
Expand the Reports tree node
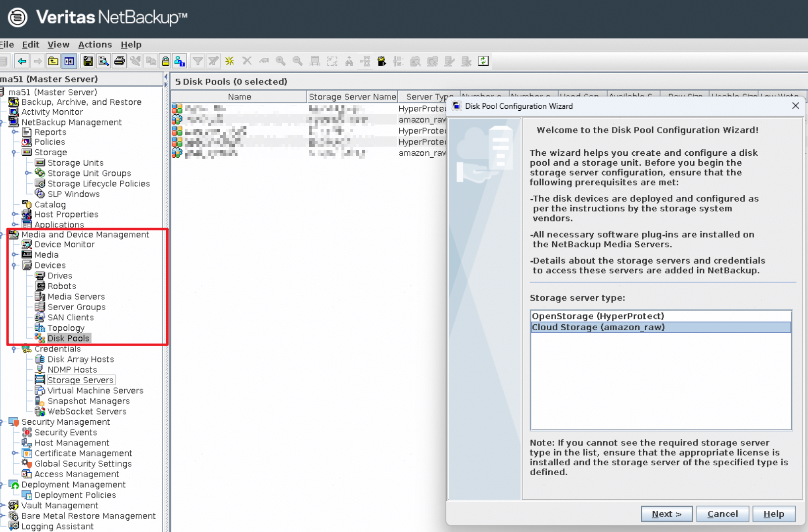coord(15,132)
